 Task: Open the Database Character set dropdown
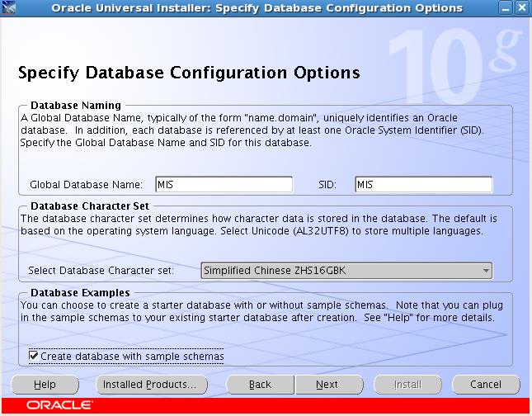pos(346,271)
